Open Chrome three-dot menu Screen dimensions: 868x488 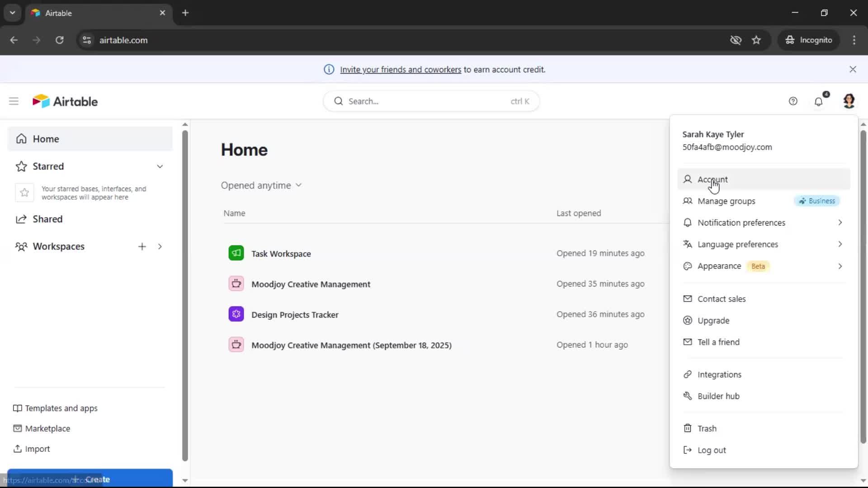pos(854,40)
